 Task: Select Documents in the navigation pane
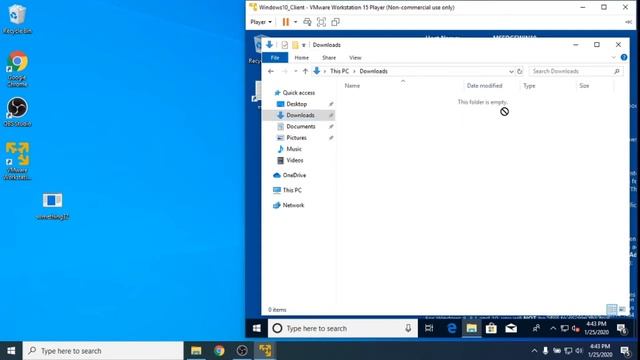(301, 127)
